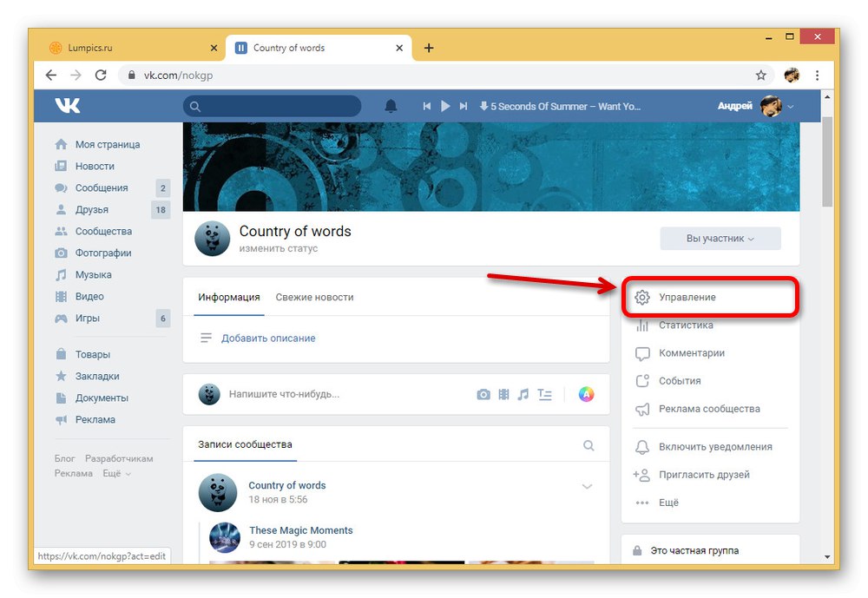Open the post date 18 ноя в 5:56
The height and width of the screenshot is (598, 868).
pos(278,499)
